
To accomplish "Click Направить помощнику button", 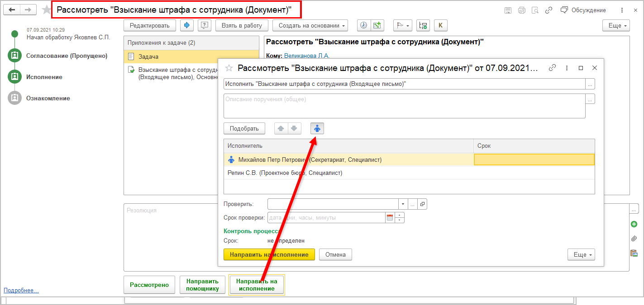I will pos(202,285).
